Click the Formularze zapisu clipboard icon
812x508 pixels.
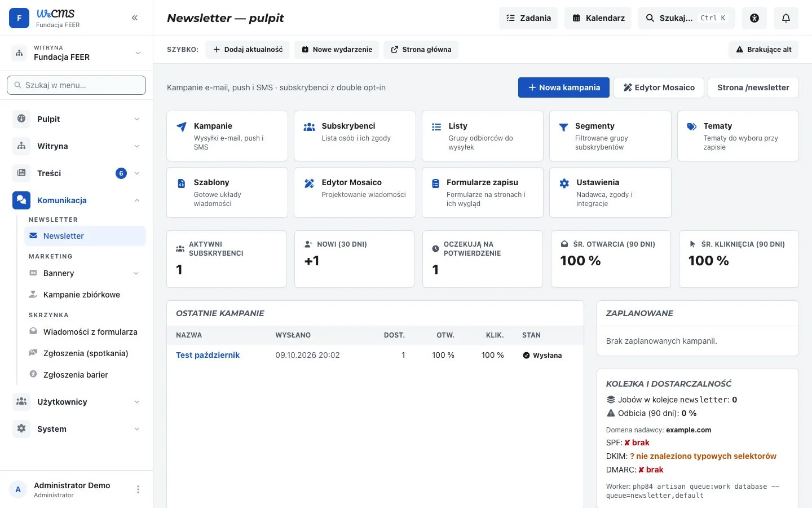click(435, 183)
